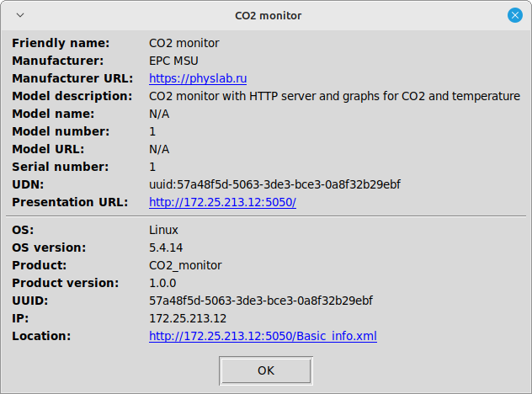The width and height of the screenshot is (532, 394).
Task: Click the Linux OS value
Action: (x=163, y=230)
